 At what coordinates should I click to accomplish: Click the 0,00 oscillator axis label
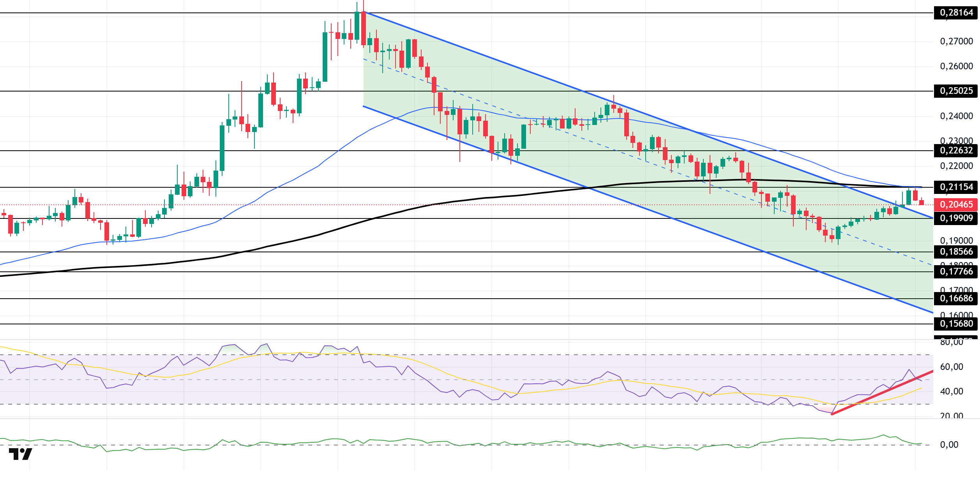tap(949, 445)
